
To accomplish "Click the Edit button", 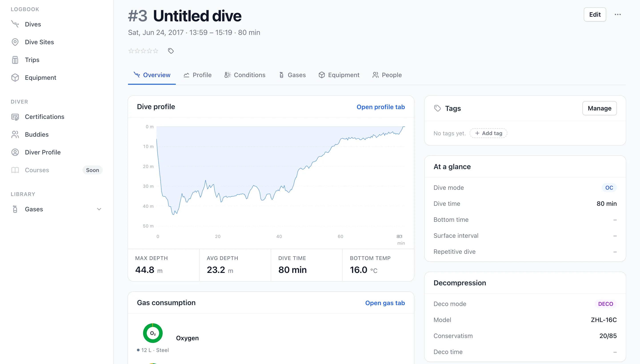I will (x=595, y=14).
